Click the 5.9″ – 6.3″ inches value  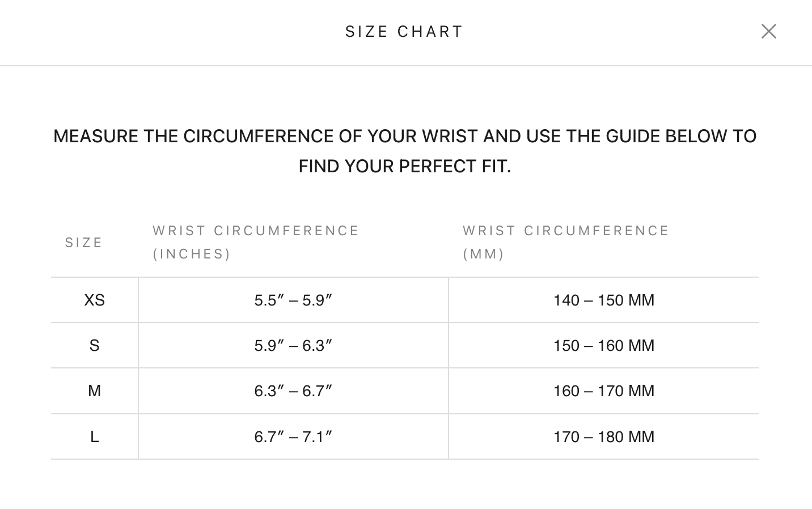pyautogui.click(x=293, y=345)
